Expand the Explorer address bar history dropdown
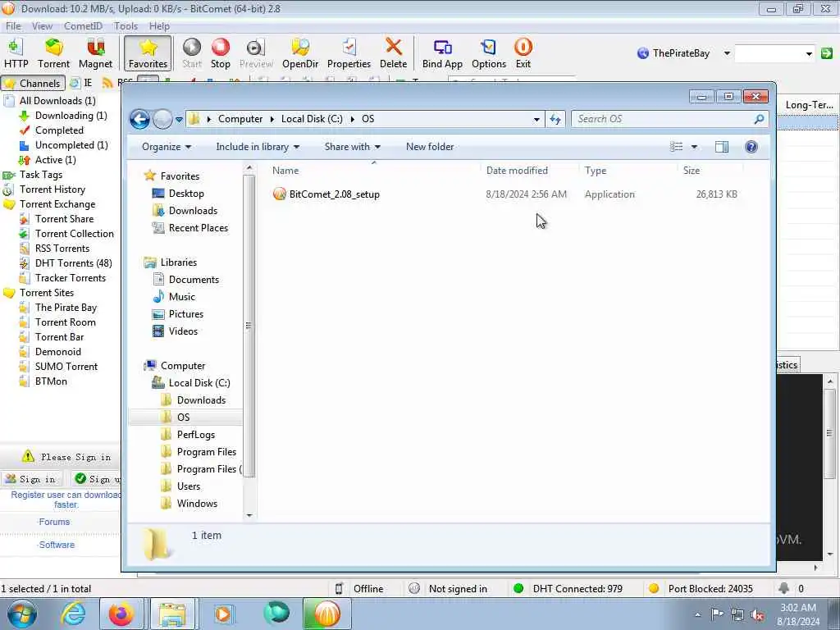Screen dimensions: 840x630 click(x=536, y=119)
